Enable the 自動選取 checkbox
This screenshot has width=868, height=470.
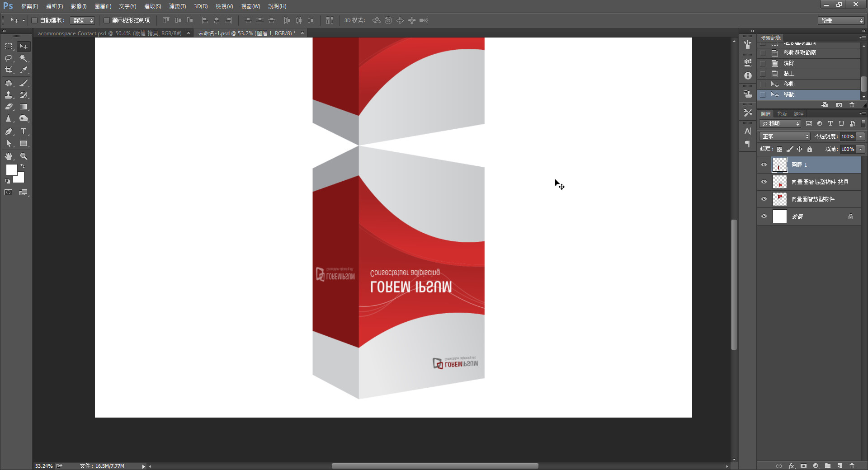(x=34, y=20)
